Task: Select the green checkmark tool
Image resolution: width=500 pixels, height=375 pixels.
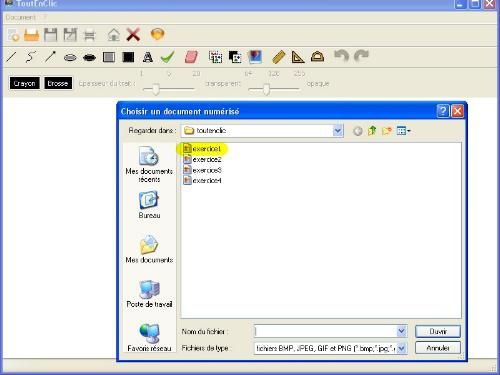Action: (x=167, y=57)
